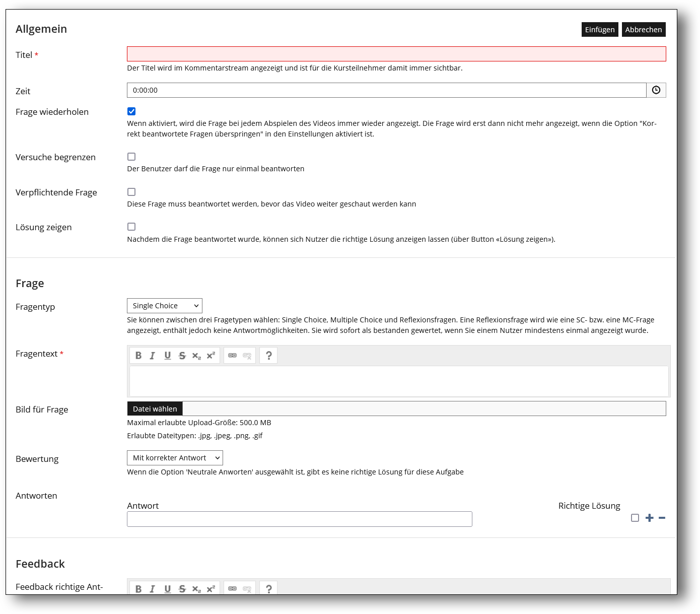Toggle italic in Feedback editor
Viewport: 700px width, 614px height.
click(x=153, y=589)
